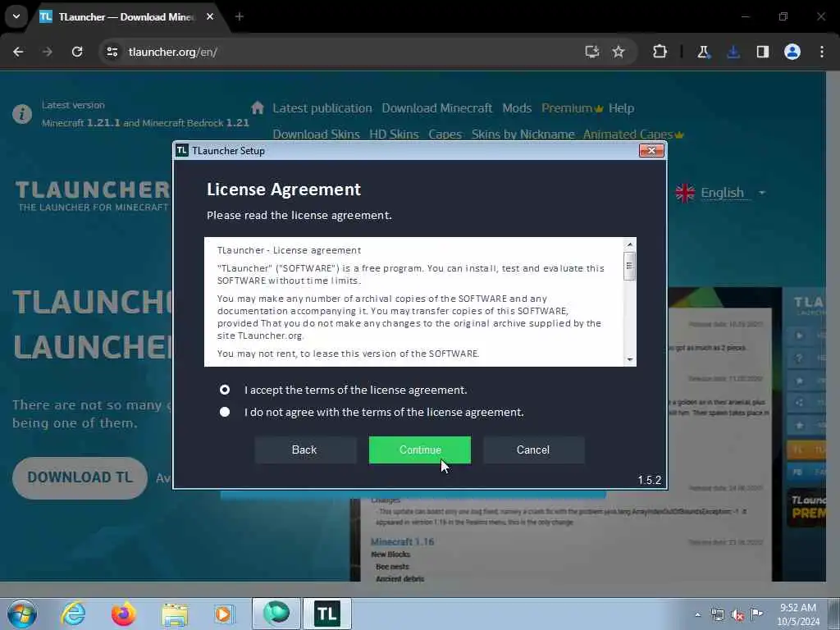Open 'Skins by Nickname' link

coord(523,134)
